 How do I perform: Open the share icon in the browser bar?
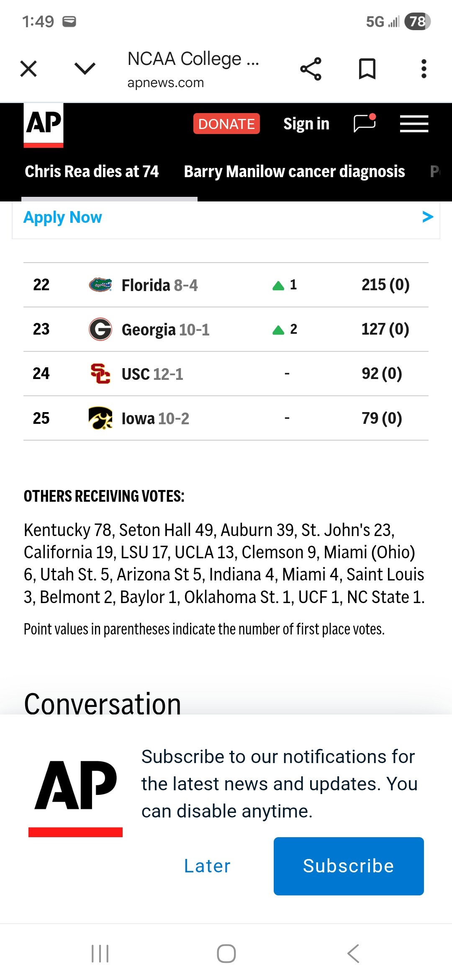point(311,69)
